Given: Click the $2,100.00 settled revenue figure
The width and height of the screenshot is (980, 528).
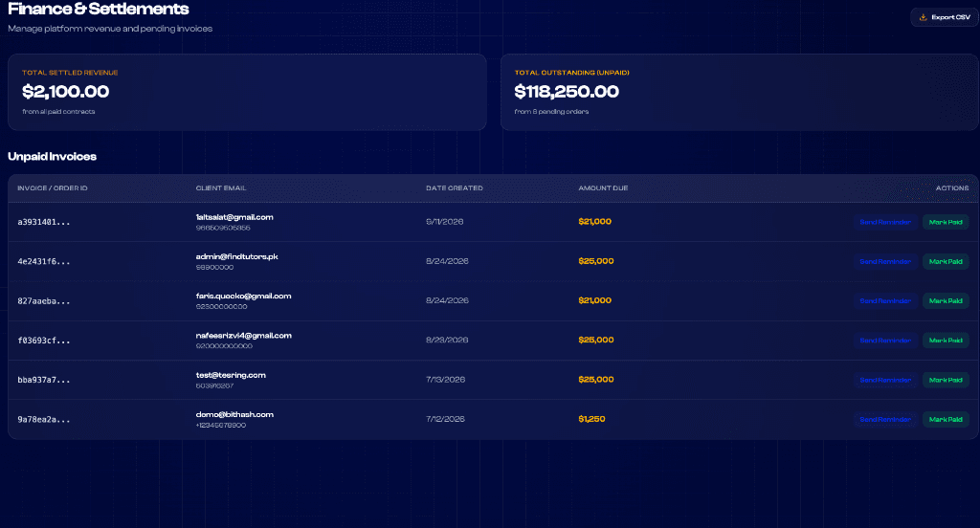Looking at the screenshot, I should point(66,91).
